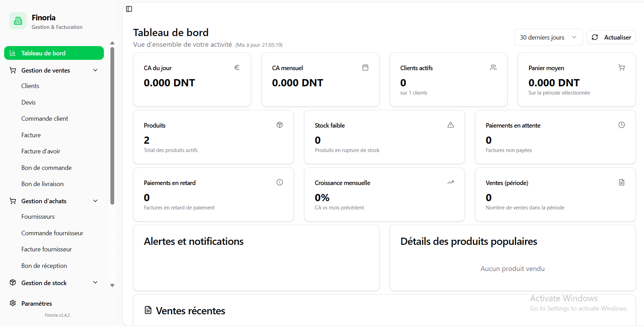The width and height of the screenshot is (644, 326).
Task: Collapse the Gestion de ventes chevron
Action: [96, 70]
